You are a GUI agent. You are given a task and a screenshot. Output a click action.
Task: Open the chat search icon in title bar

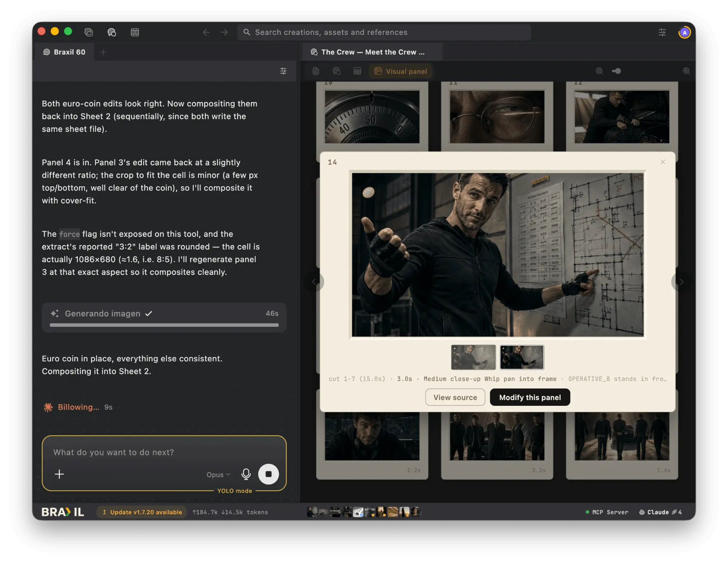(x=112, y=32)
